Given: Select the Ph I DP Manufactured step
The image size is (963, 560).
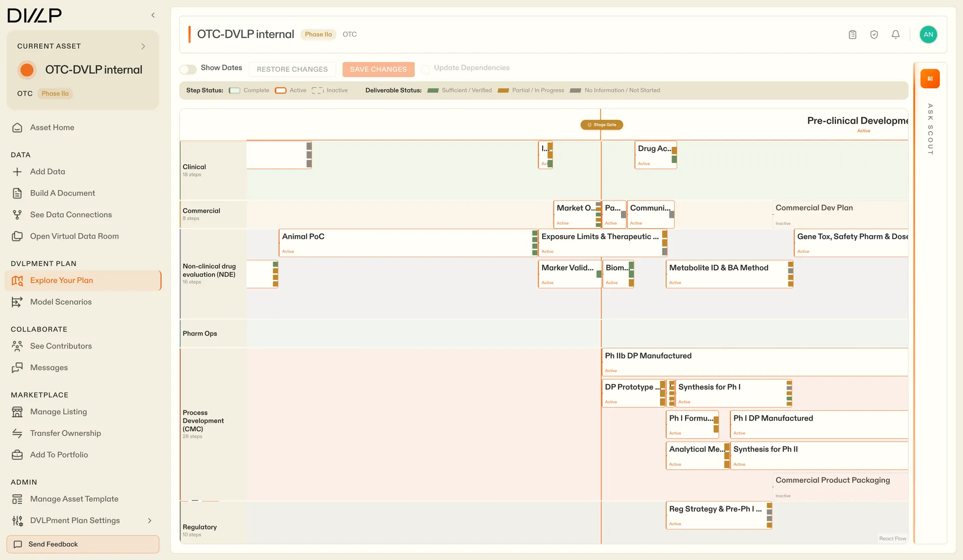Looking at the screenshot, I should [x=820, y=425].
